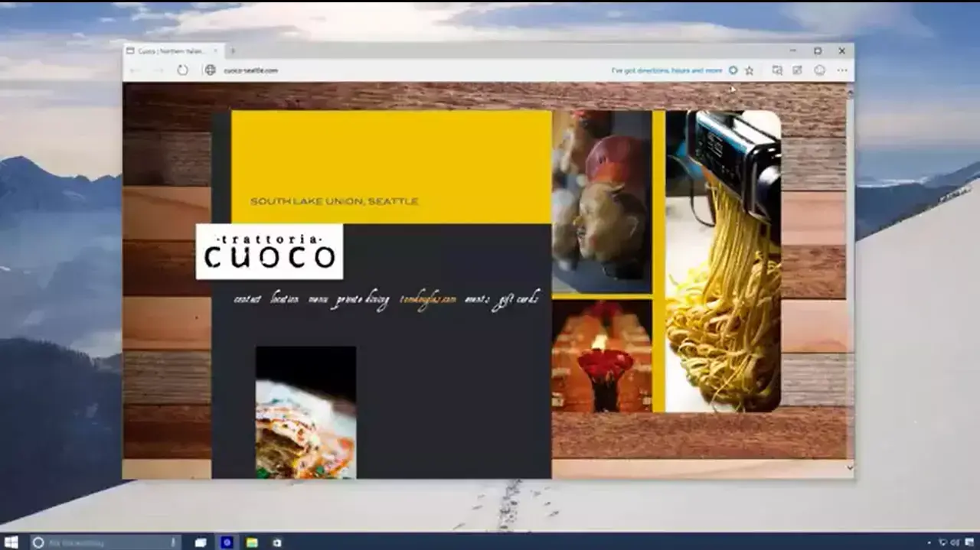Click the South Lake Union, Seattle text
The width and height of the screenshot is (980, 550).
[334, 202]
